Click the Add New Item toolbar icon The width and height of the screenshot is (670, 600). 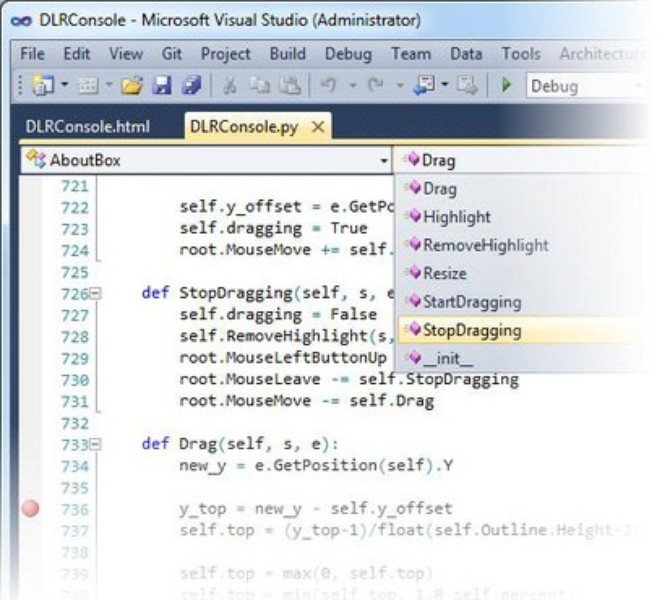tap(88, 86)
